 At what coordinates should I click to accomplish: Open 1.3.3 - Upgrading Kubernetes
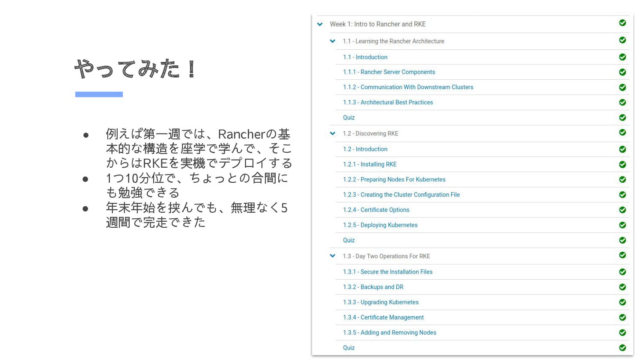pyautogui.click(x=380, y=302)
